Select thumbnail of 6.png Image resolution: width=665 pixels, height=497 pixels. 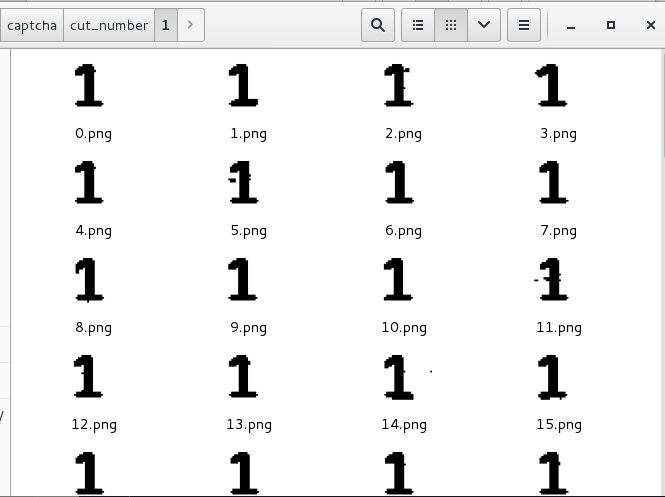399,182
